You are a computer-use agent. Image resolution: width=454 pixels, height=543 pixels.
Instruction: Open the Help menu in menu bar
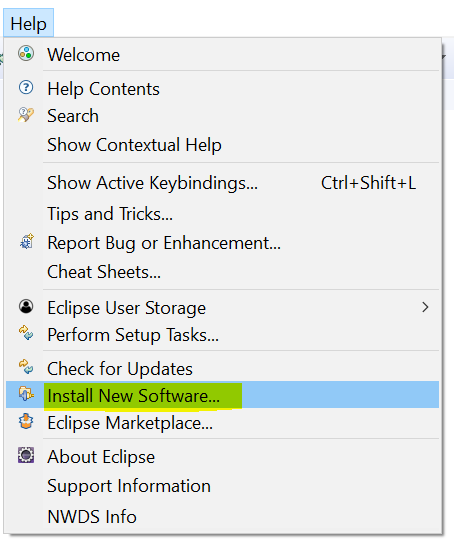pos(28,24)
